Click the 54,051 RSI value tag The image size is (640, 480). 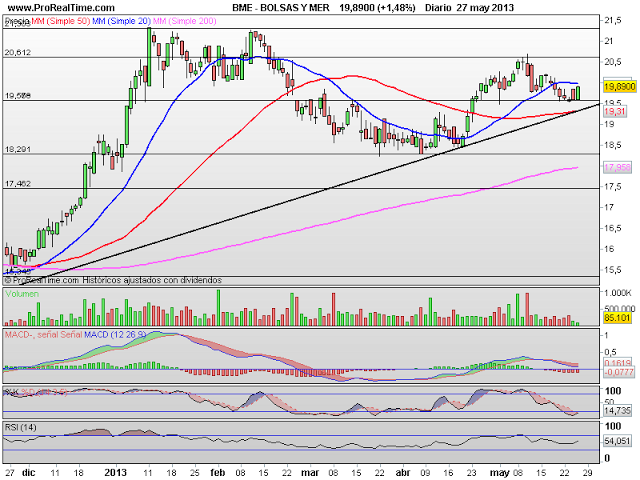coord(617,441)
